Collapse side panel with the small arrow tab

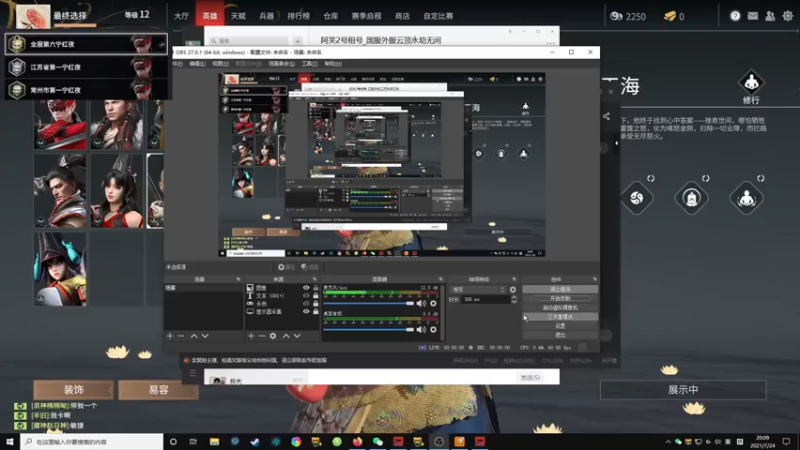point(616,143)
